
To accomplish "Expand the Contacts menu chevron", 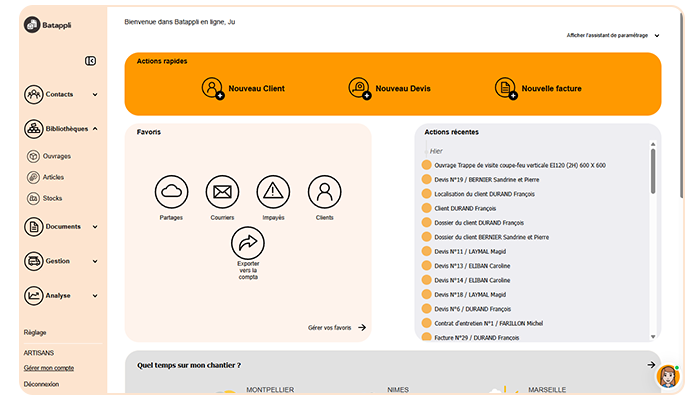I will [95, 95].
